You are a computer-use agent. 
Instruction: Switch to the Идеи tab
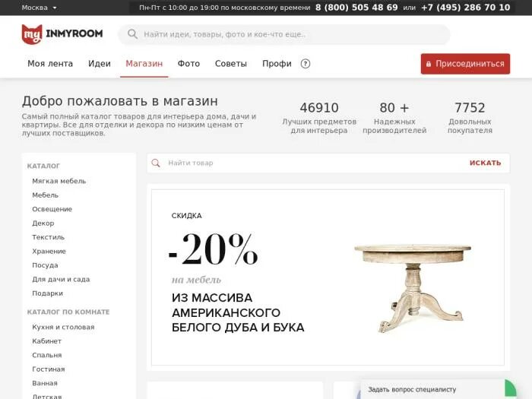tap(100, 63)
